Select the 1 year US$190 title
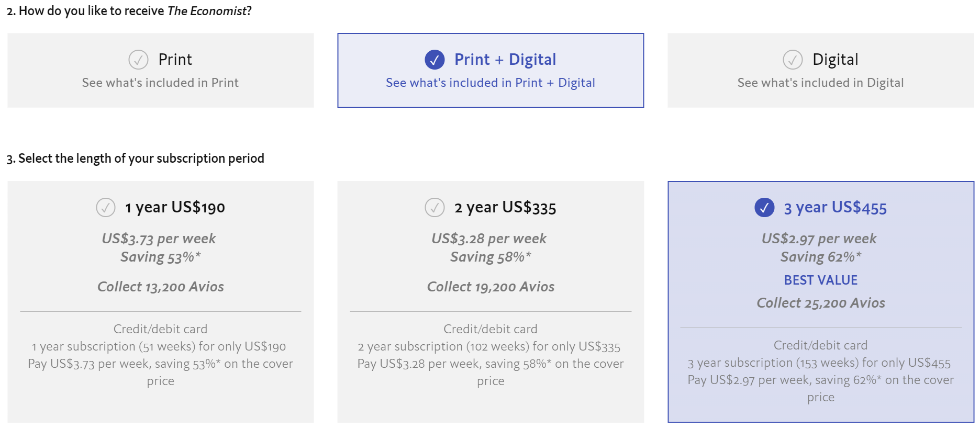980x429 pixels. coord(175,208)
